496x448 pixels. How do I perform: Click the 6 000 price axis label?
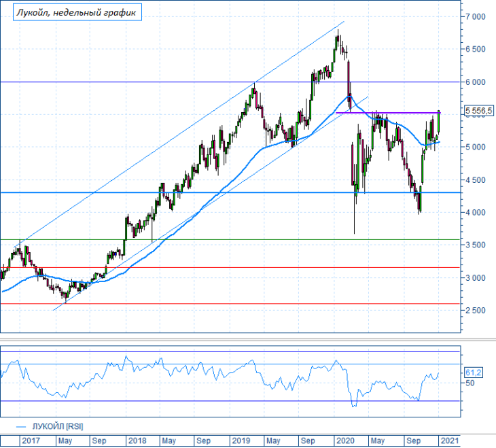click(475, 82)
